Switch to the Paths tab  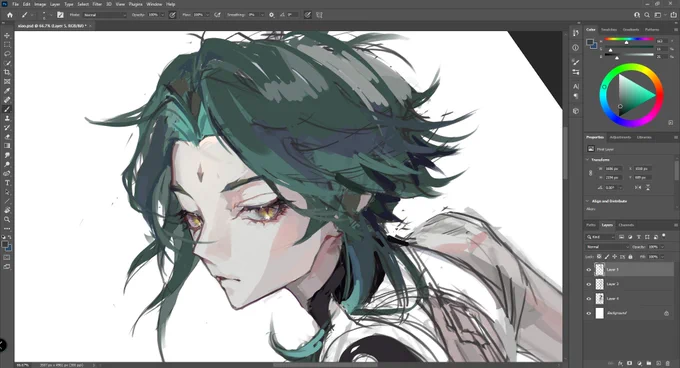point(591,225)
